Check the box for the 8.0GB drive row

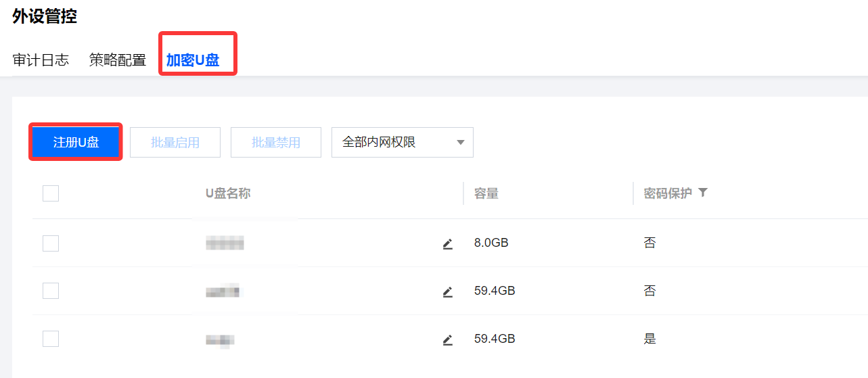coord(51,243)
